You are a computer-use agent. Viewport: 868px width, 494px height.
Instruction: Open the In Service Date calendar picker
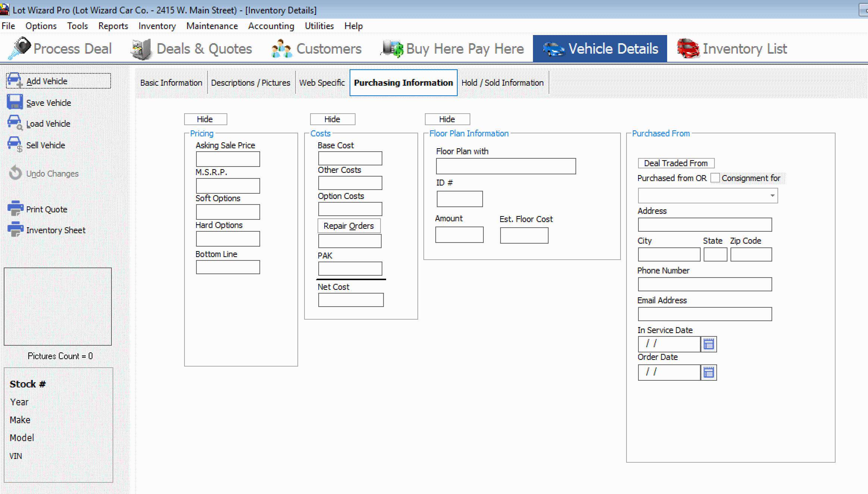click(x=708, y=344)
